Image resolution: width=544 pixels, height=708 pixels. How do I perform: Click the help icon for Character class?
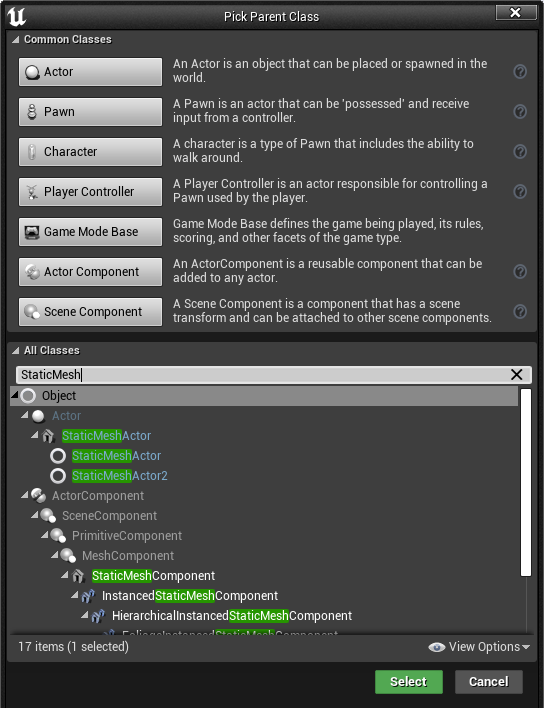[x=520, y=151]
